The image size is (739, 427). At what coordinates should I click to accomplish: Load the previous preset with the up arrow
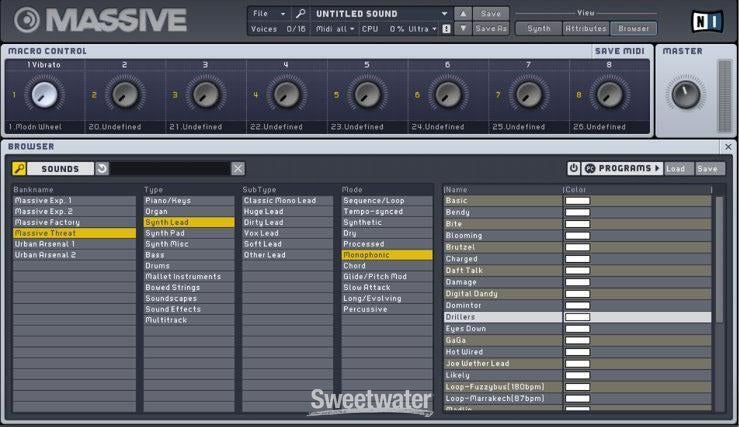point(461,14)
